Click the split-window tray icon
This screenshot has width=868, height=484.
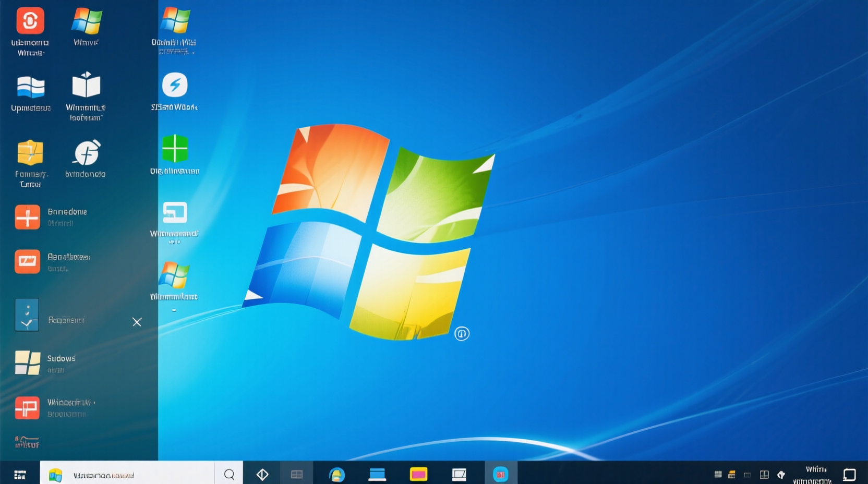pos(764,474)
